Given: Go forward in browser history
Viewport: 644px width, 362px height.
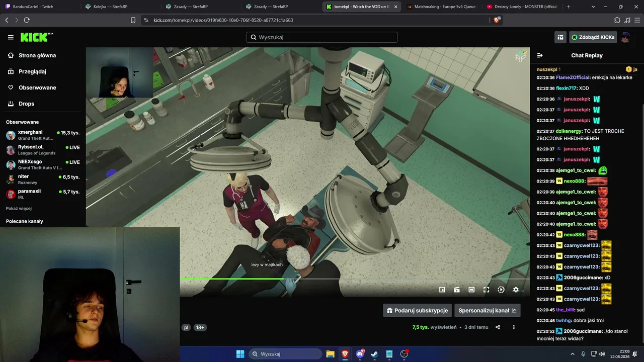Looking at the screenshot, I should point(17,20).
